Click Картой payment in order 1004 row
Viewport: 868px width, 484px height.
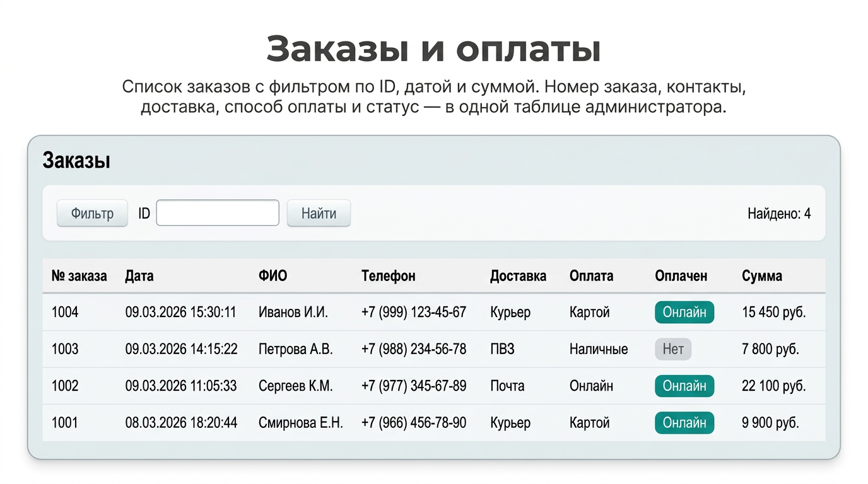[x=590, y=312]
